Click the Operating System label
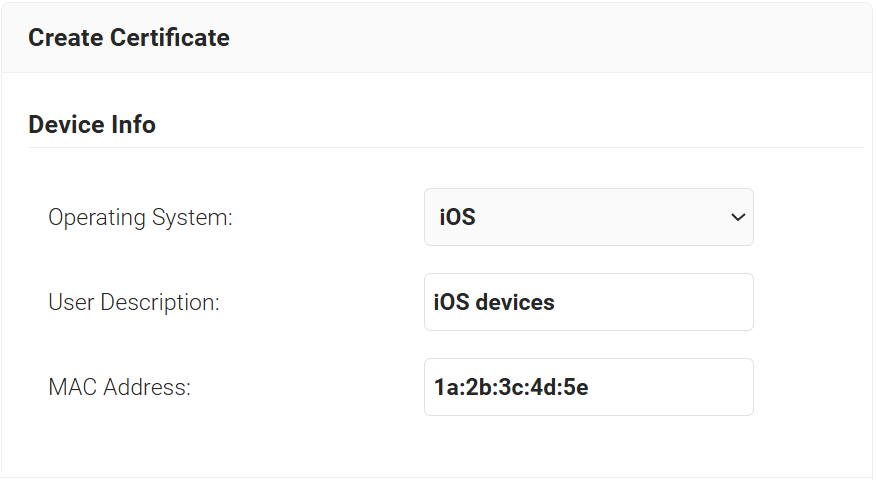Screen dimensions: 876x480 point(140,217)
